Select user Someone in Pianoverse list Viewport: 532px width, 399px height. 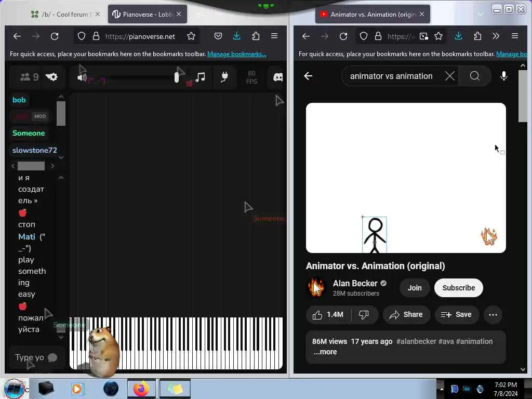tap(29, 133)
